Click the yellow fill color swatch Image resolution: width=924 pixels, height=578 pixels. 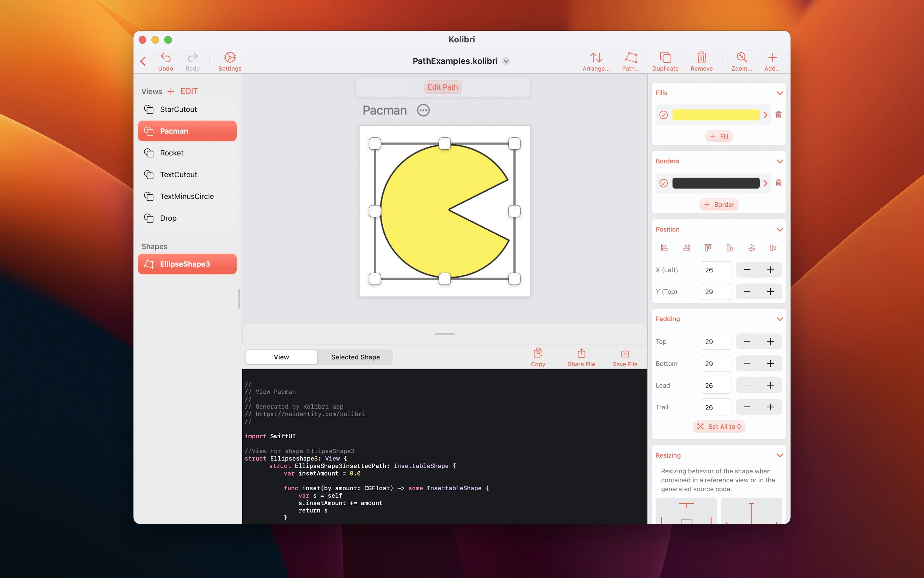[x=715, y=115]
